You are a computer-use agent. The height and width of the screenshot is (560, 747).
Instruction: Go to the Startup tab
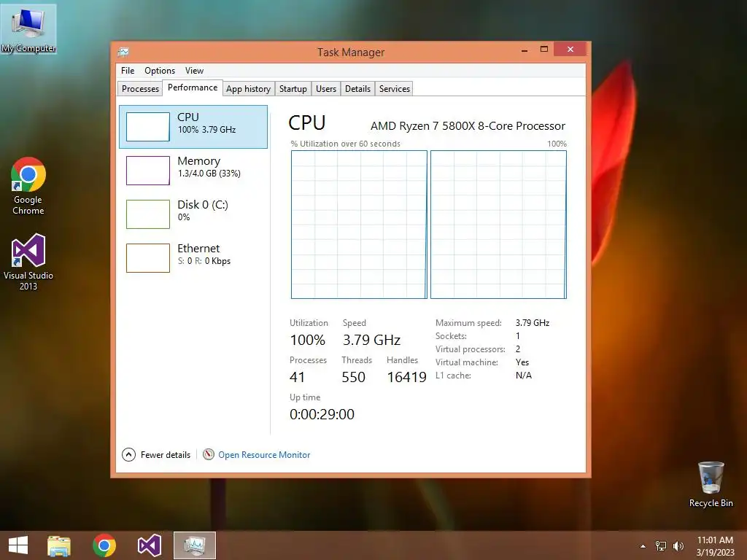pos(293,88)
